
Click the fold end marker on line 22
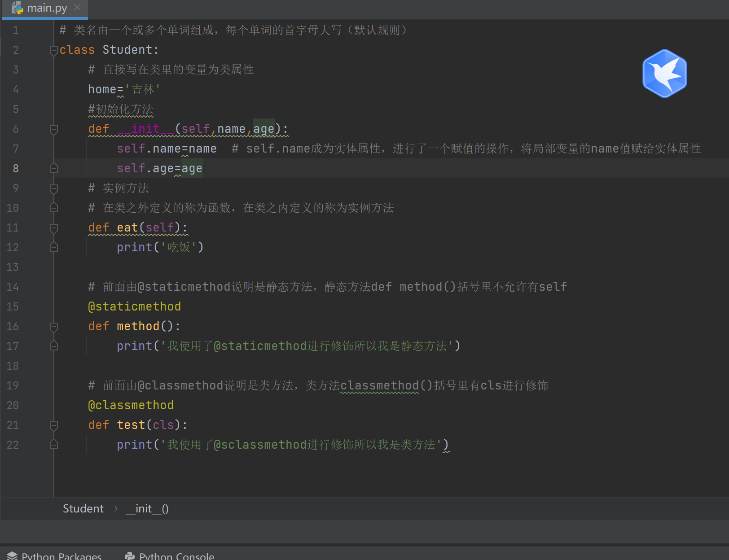(x=54, y=445)
